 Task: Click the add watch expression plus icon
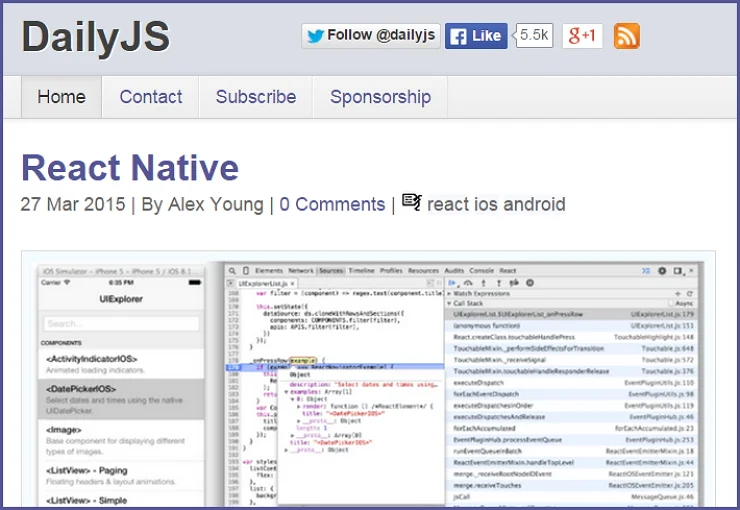[678, 293]
